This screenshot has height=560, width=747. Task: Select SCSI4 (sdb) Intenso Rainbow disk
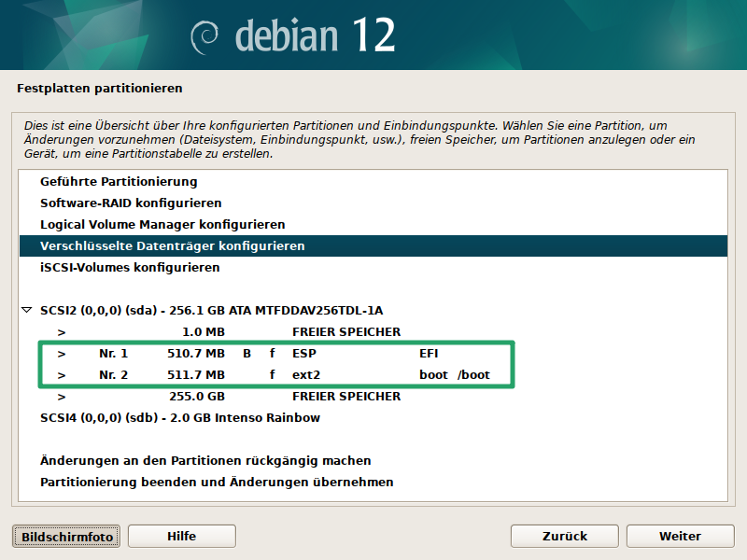(180, 417)
